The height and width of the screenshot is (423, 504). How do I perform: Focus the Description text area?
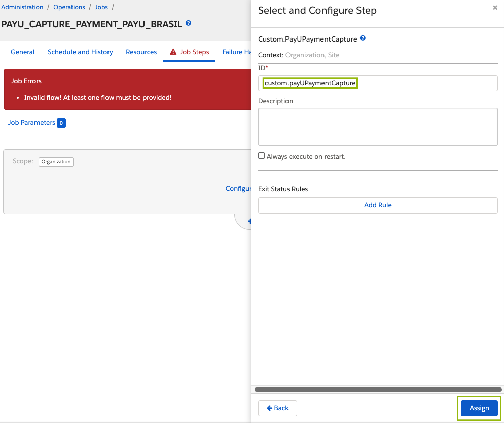tap(378, 126)
